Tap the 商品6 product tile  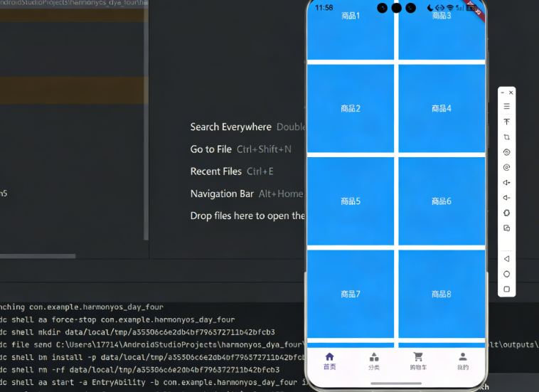click(442, 201)
